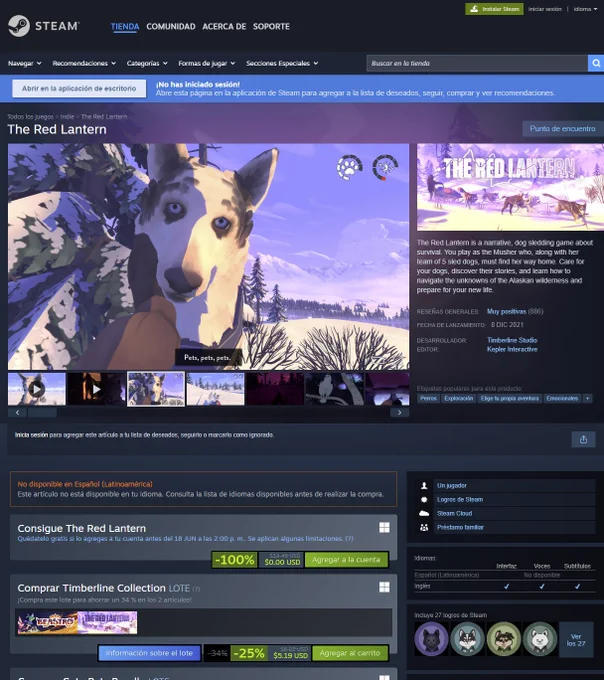Open the Timberline Studio developer link
This screenshot has width=604, height=680.
512,340
